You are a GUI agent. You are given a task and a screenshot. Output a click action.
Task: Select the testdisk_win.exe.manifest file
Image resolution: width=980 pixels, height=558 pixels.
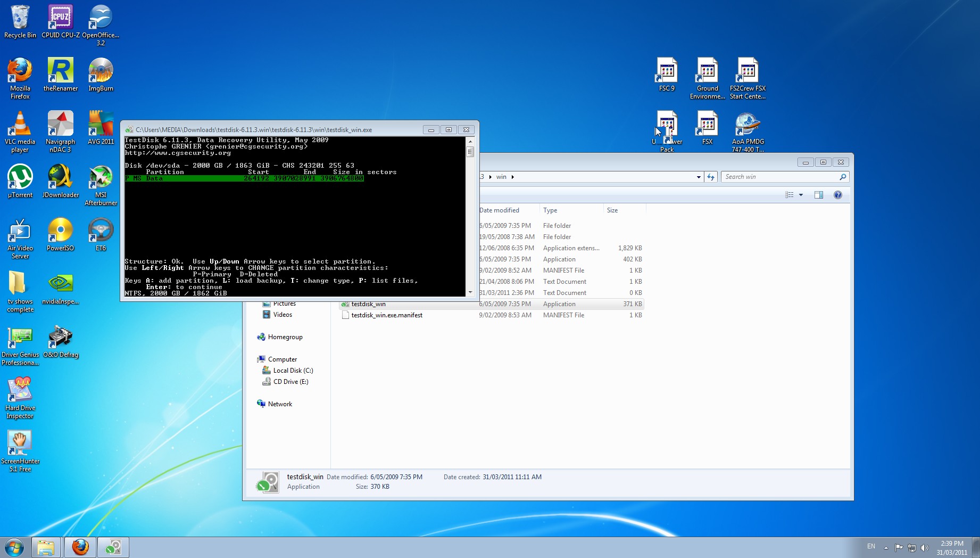(387, 315)
